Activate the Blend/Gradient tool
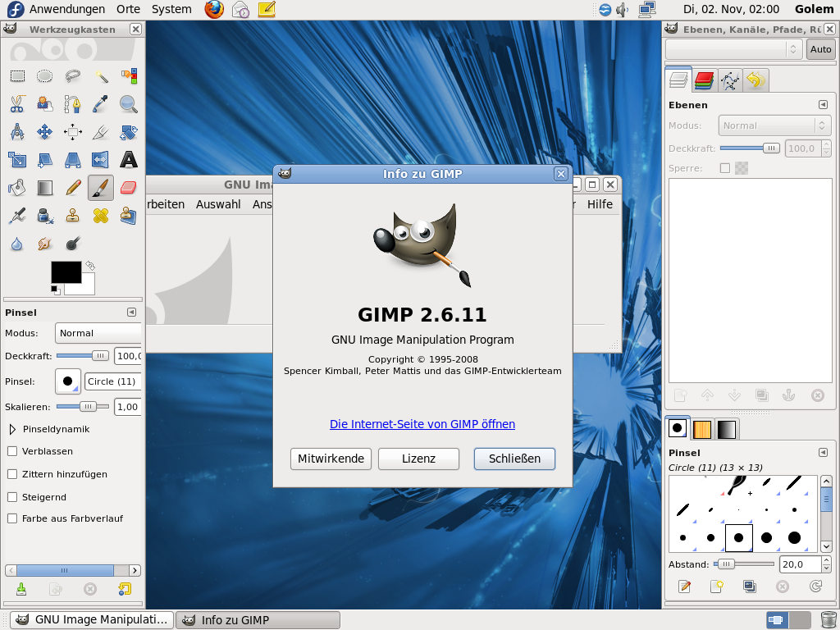This screenshot has height=630, width=840. (x=45, y=188)
